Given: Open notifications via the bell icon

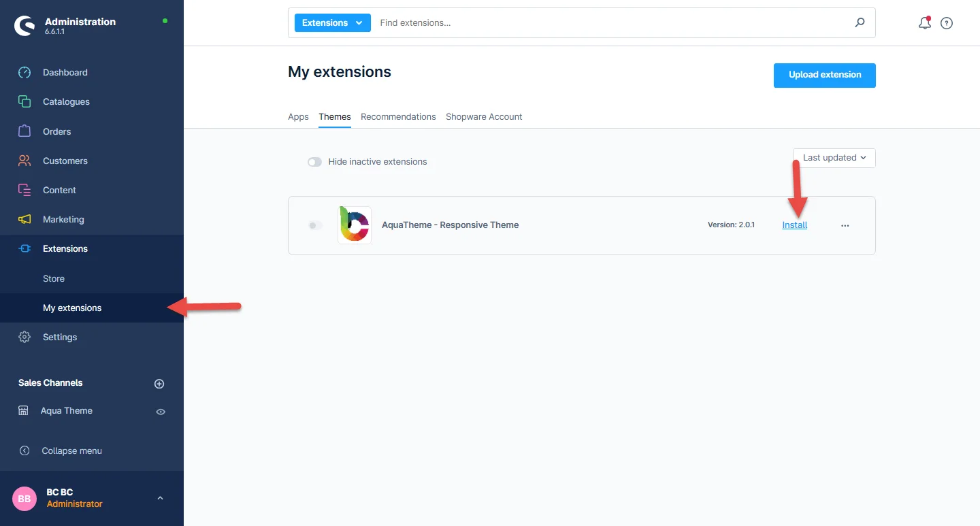Looking at the screenshot, I should 924,23.
